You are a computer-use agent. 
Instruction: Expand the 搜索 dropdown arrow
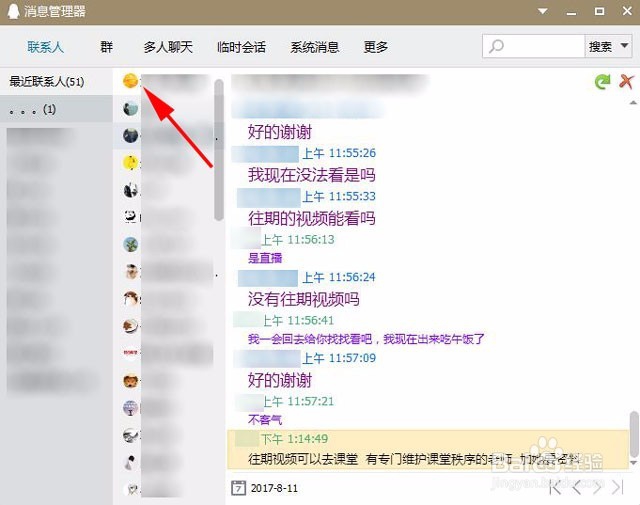[624, 46]
